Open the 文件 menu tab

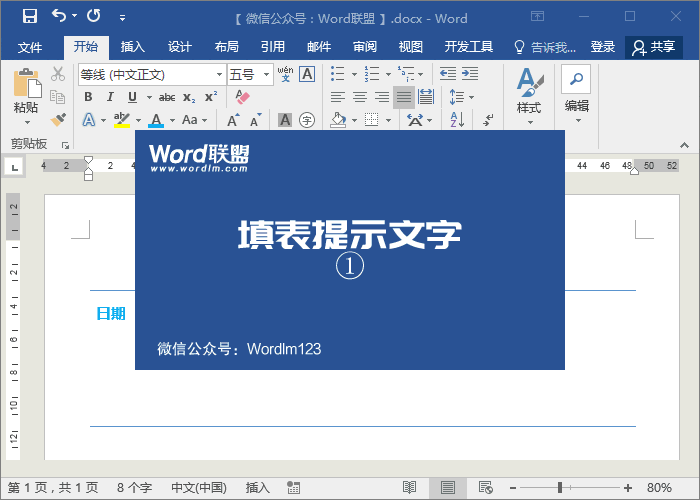[30, 47]
